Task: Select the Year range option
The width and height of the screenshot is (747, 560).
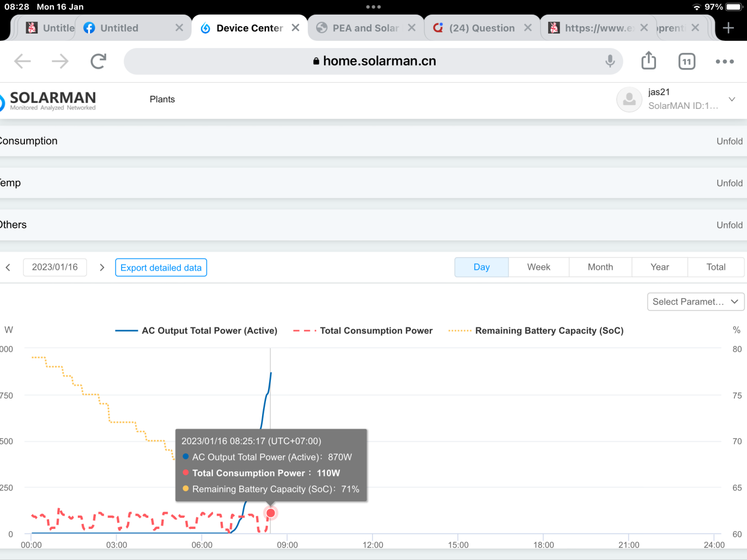Action: (x=659, y=267)
